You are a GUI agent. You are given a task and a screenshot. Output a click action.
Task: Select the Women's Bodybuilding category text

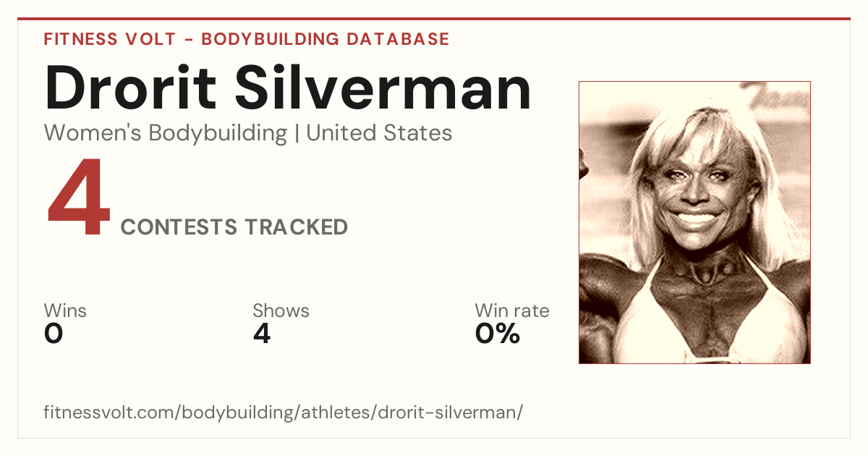(x=166, y=133)
